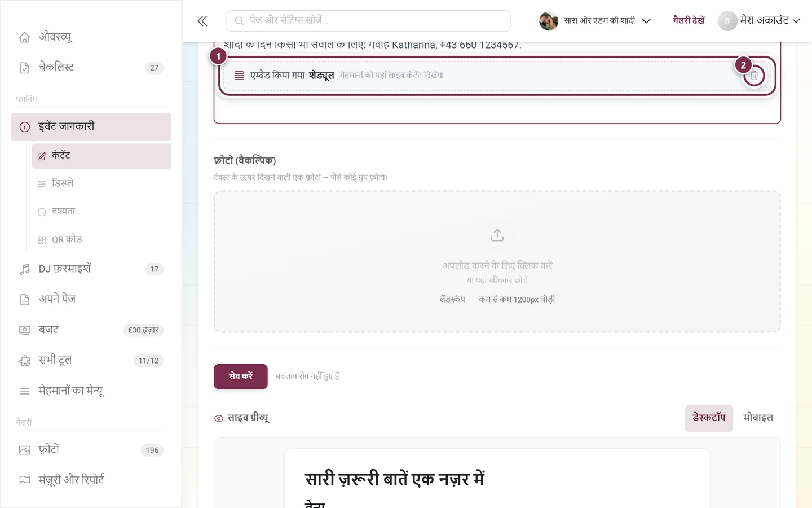Open चेकलिस्ट from the sidebar

click(91, 68)
